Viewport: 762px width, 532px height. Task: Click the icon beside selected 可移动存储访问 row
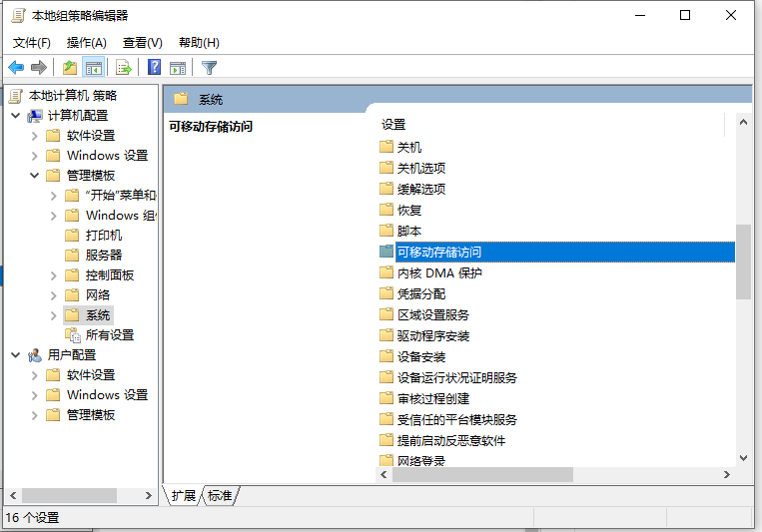pos(386,252)
